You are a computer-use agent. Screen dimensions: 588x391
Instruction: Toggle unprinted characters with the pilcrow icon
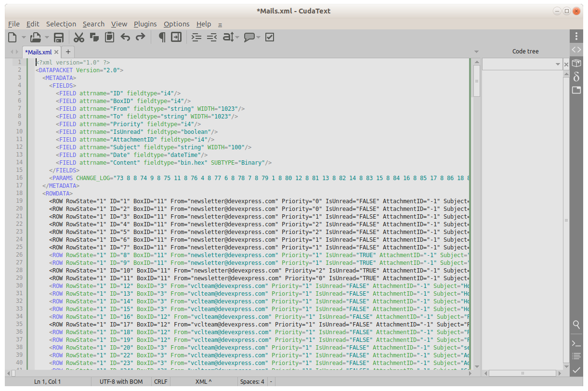click(162, 38)
